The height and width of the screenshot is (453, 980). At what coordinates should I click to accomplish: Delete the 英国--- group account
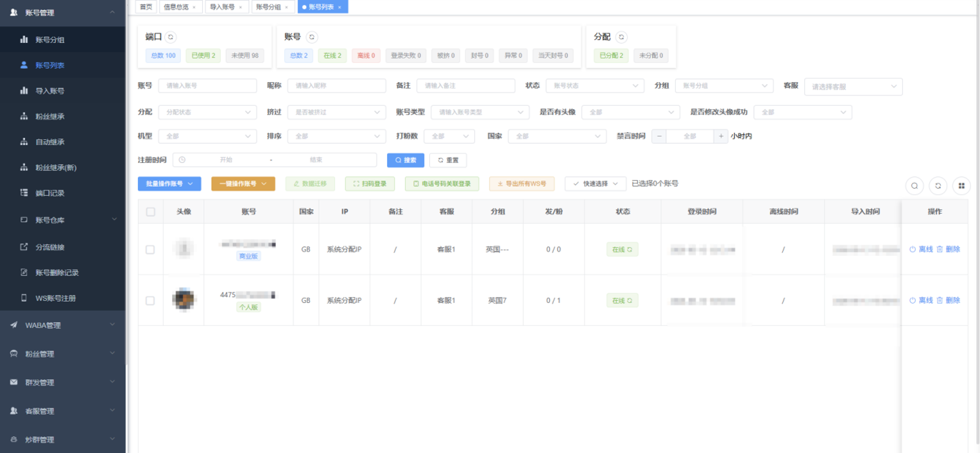[x=948, y=249]
